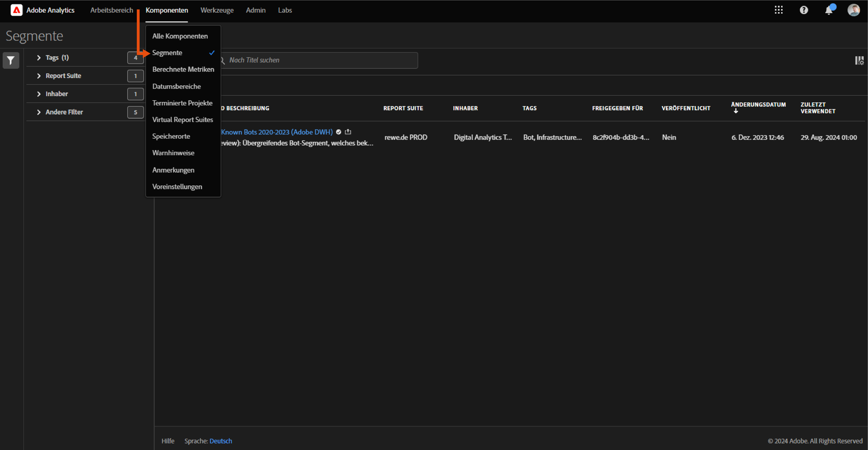
Task: Expand the Tags filter section
Action: pyautogui.click(x=39, y=58)
